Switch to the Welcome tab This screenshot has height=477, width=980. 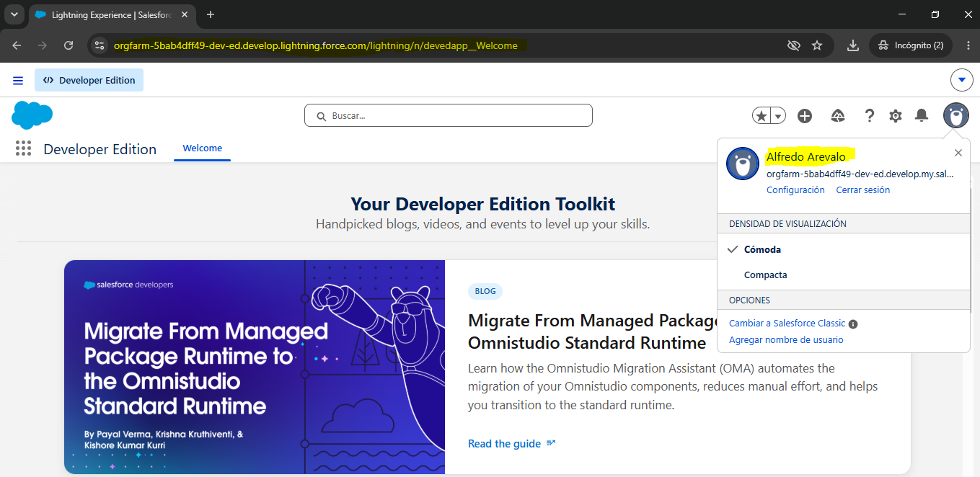pos(202,148)
